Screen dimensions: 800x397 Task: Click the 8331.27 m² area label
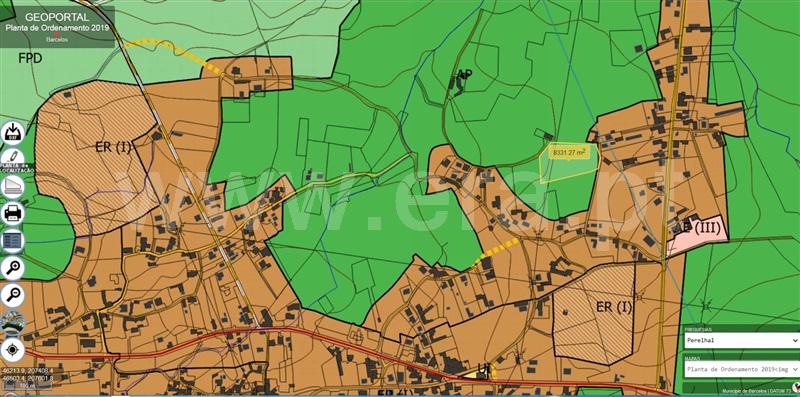[568, 152]
